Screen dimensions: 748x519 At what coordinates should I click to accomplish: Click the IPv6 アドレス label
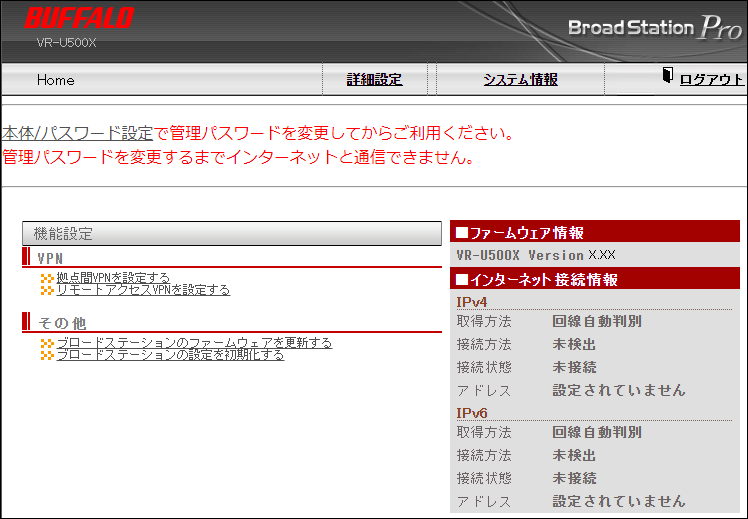click(484, 501)
